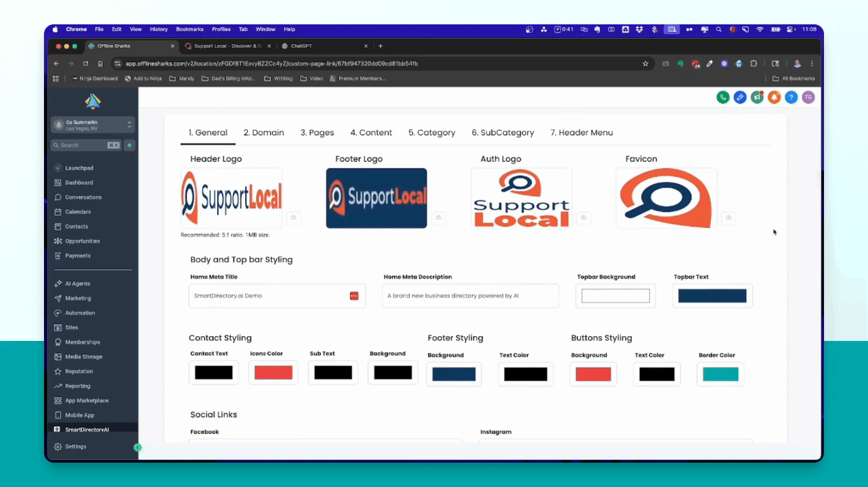Open the Bookmarks menu in macOS menu bar
Screen dimensions: 868x487
tap(190, 30)
